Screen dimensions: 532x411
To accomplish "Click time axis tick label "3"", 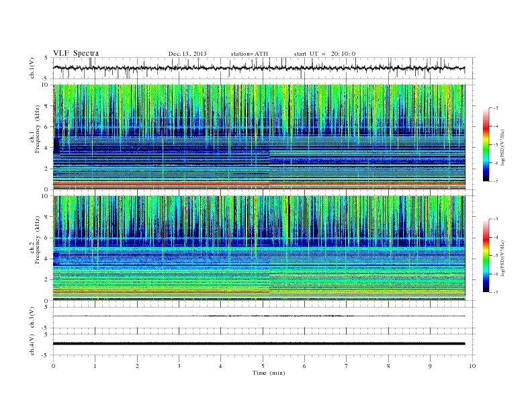I will coord(179,366).
